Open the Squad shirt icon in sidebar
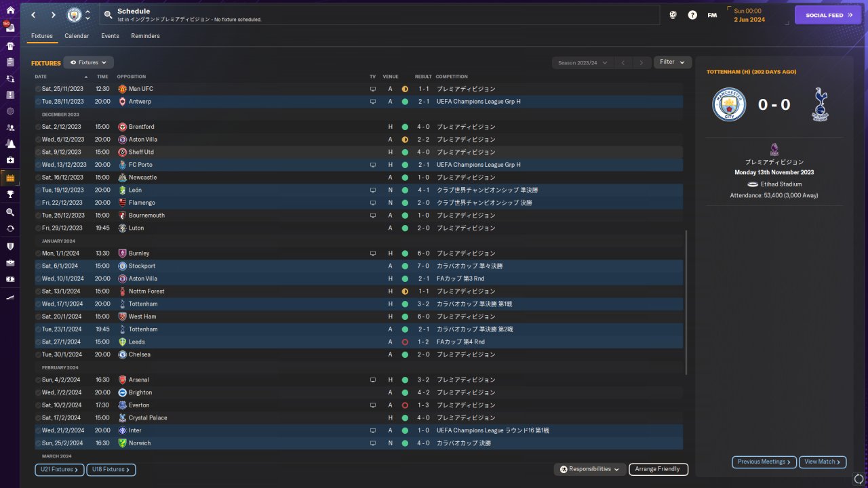This screenshot has width=868, height=488. point(10,46)
